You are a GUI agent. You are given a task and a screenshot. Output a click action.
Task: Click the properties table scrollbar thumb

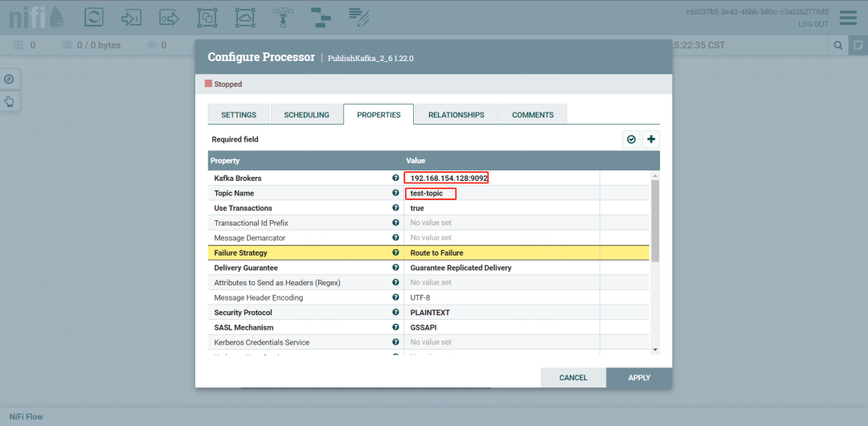point(656,220)
